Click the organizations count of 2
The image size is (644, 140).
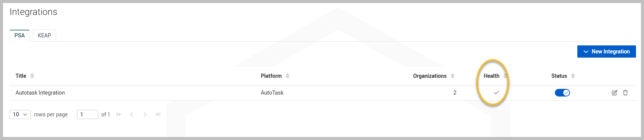[455, 93]
